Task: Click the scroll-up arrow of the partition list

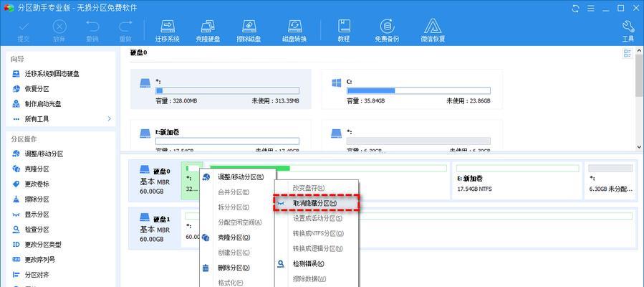Action: (x=640, y=50)
